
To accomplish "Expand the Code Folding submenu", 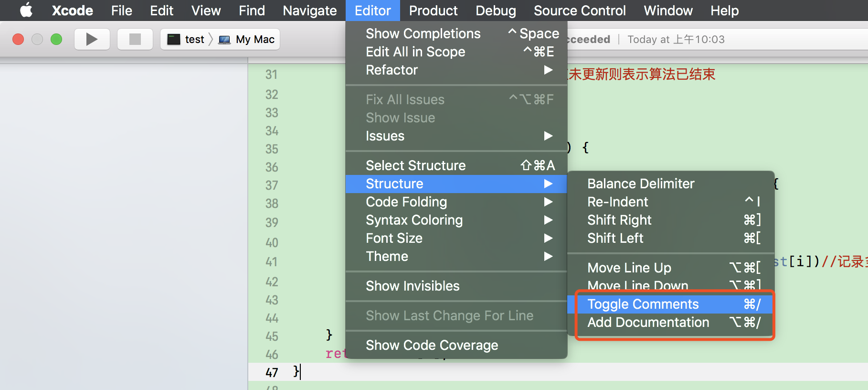I will [x=456, y=202].
